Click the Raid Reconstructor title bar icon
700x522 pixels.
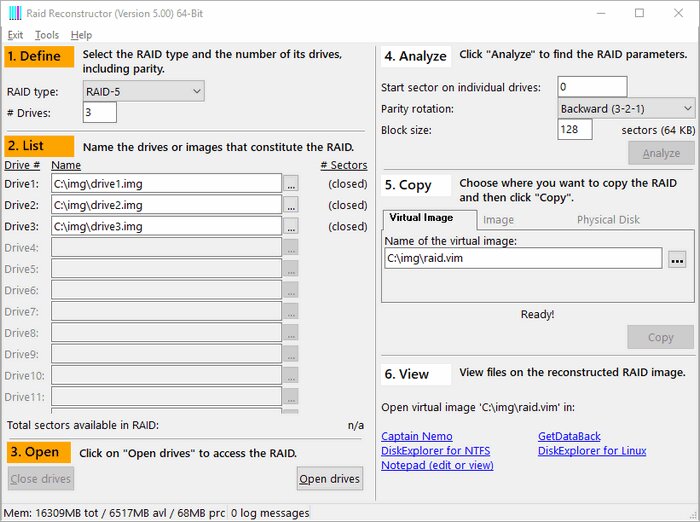click(14, 13)
